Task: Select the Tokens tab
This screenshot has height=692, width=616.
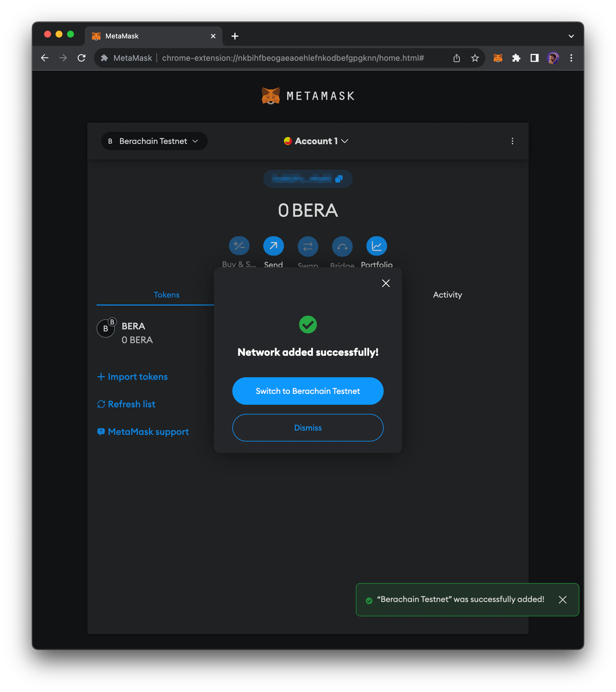Action: (166, 294)
